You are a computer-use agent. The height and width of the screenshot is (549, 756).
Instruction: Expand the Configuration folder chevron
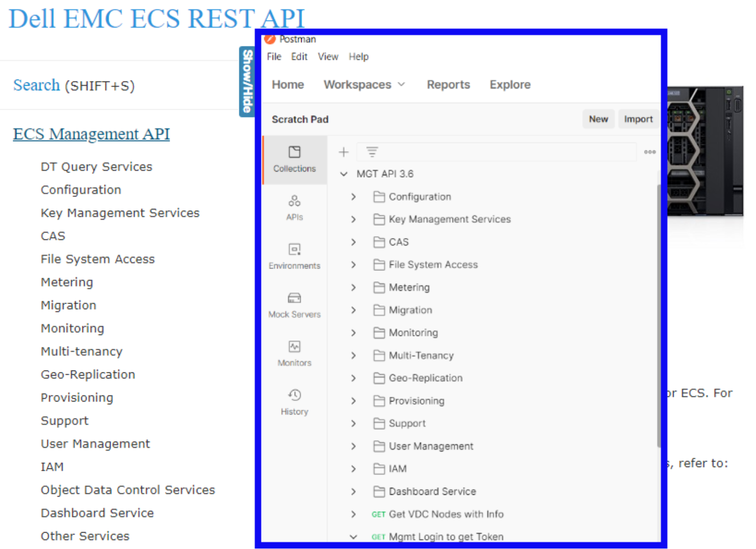click(353, 197)
